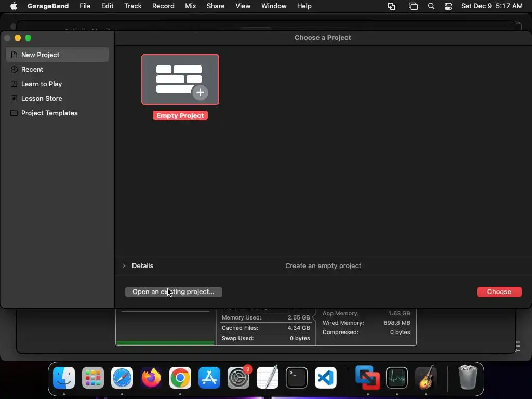
Task: Open the Edit menu
Action: 107,6
